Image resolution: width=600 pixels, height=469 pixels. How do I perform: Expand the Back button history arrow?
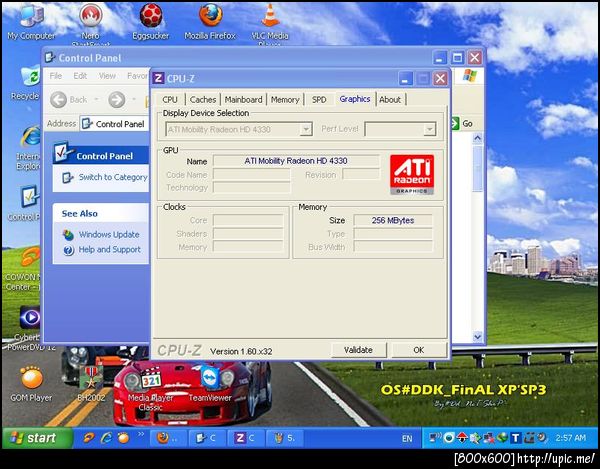[96, 100]
